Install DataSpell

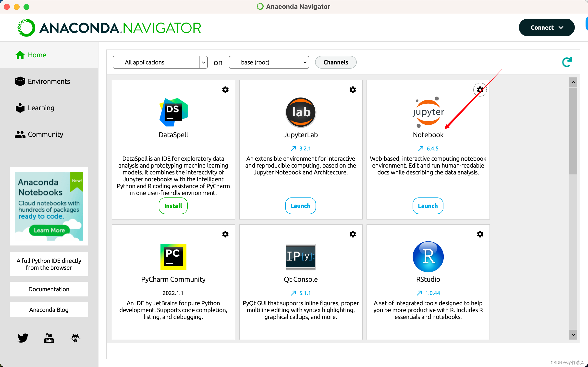(x=173, y=206)
